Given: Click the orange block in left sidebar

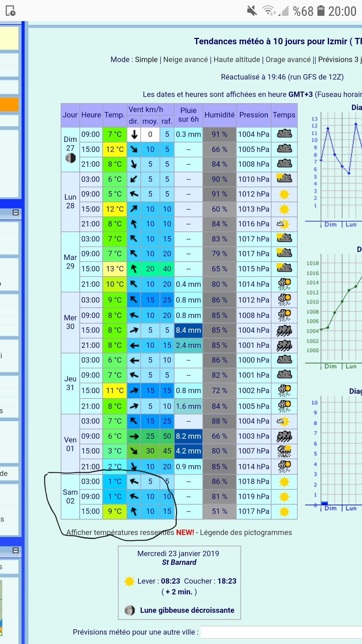Looking at the screenshot, I should [x=9, y=104].
